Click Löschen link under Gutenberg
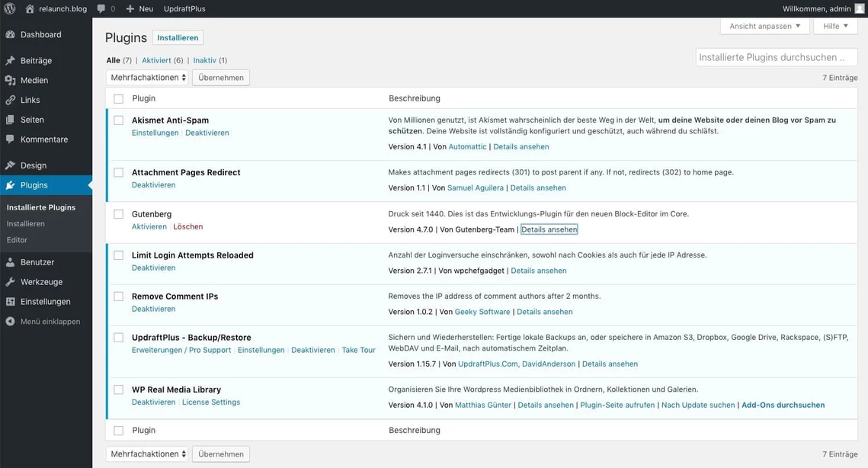The height and width of the screenshot is (468, 868). tap(187, 226)
